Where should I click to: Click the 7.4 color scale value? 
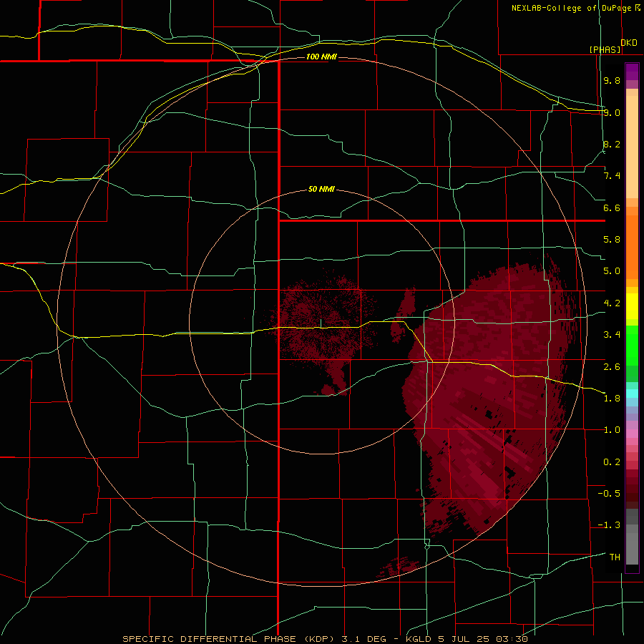pos(612,176)
